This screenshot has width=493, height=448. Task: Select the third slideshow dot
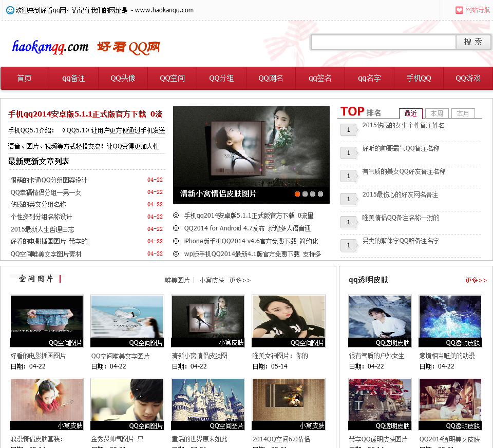[313, 194]
